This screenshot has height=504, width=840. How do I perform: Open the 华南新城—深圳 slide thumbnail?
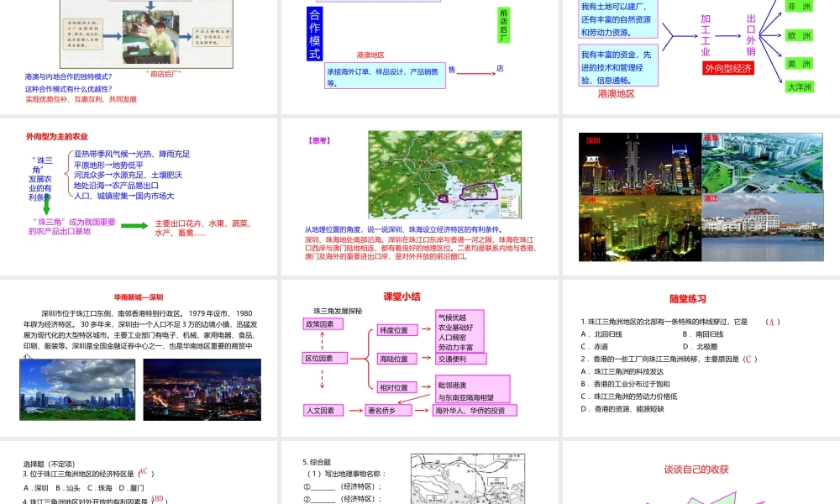click(139, 358)
